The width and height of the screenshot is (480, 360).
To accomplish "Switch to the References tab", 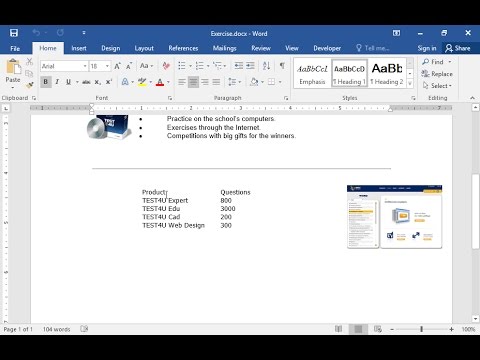I will [x=183, y=48].
